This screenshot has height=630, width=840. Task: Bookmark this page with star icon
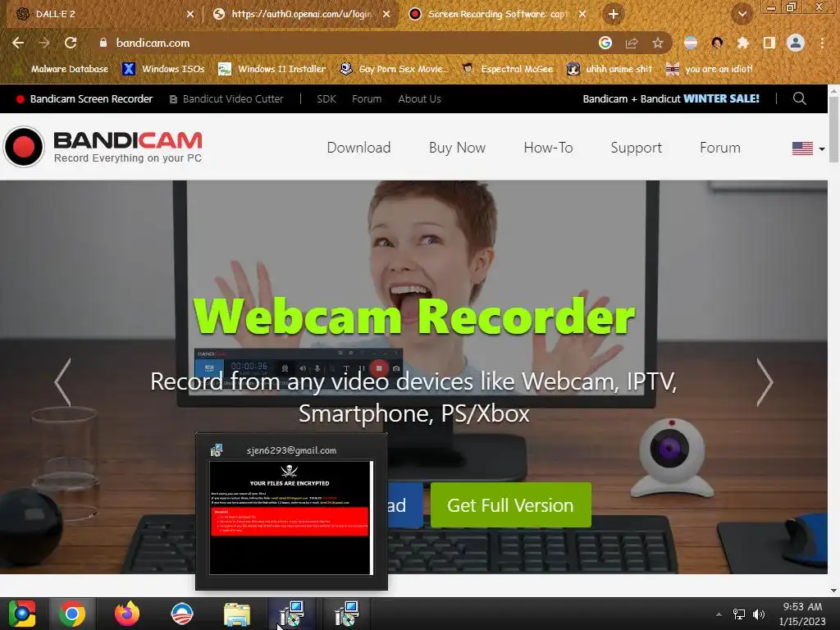point(658,43)
